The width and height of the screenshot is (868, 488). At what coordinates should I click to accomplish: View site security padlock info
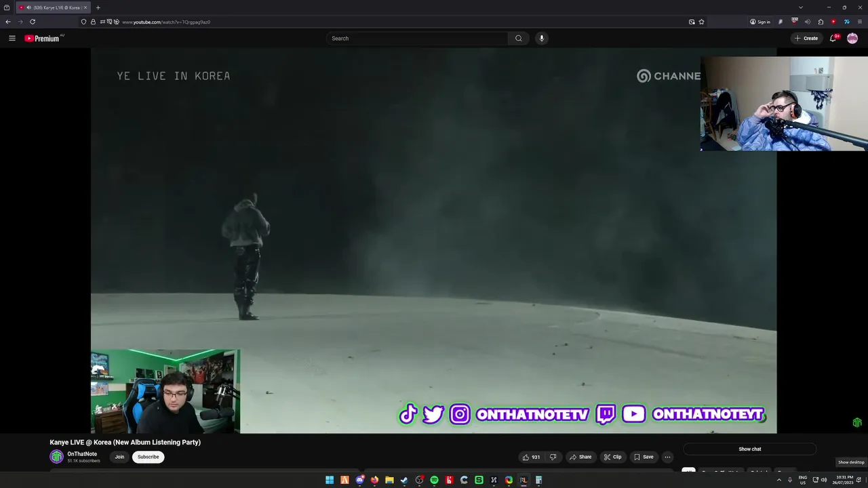[93, 22]
